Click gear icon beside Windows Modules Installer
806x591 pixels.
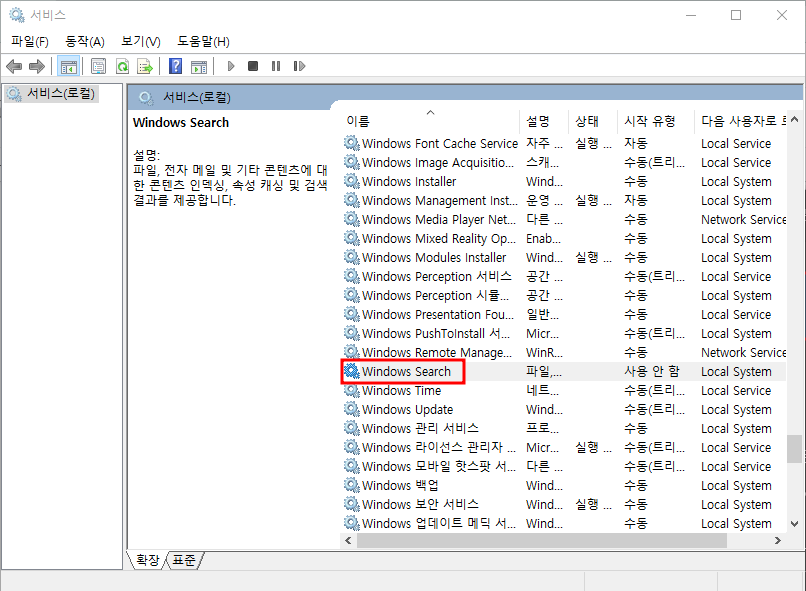click(x=352, y=257)
